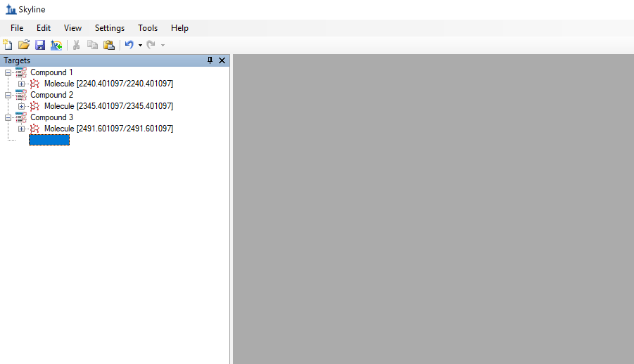Pin the Targets panel with the pushpin
Screen dimensions: 634x364
tap(210, 60)
